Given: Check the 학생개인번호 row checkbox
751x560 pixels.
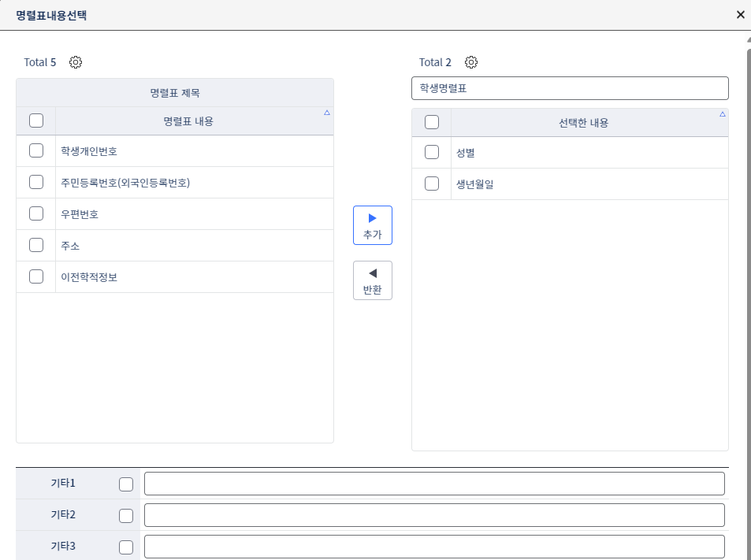Looking at the screenshot, I should click(36, 150).
